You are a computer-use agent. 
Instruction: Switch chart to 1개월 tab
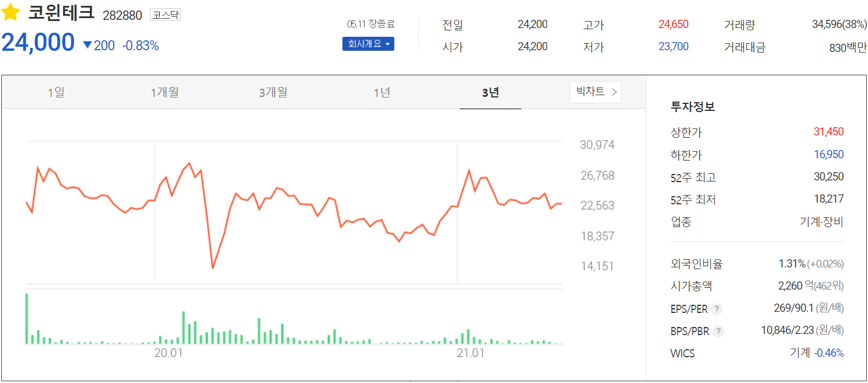(x=164, y=92)
